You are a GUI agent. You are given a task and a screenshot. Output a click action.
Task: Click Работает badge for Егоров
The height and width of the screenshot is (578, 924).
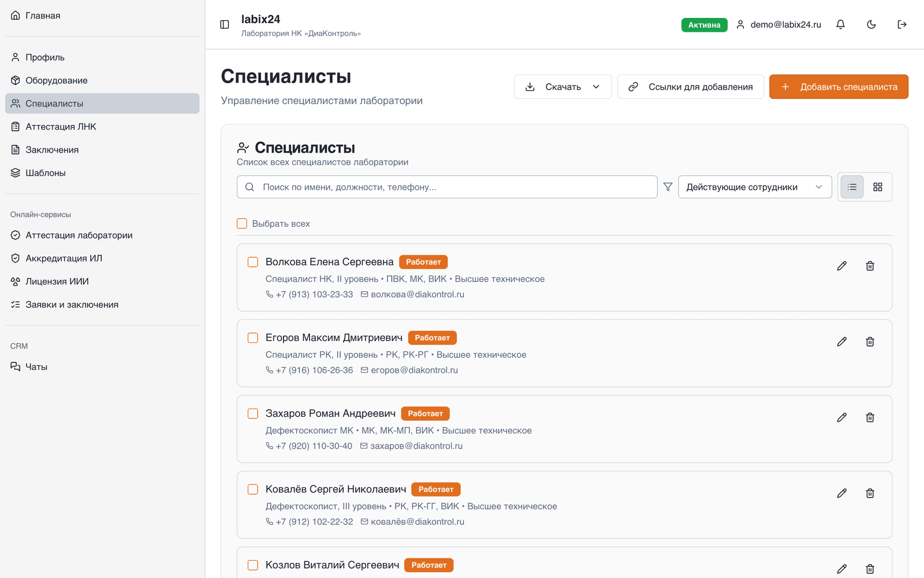[433, 338]
